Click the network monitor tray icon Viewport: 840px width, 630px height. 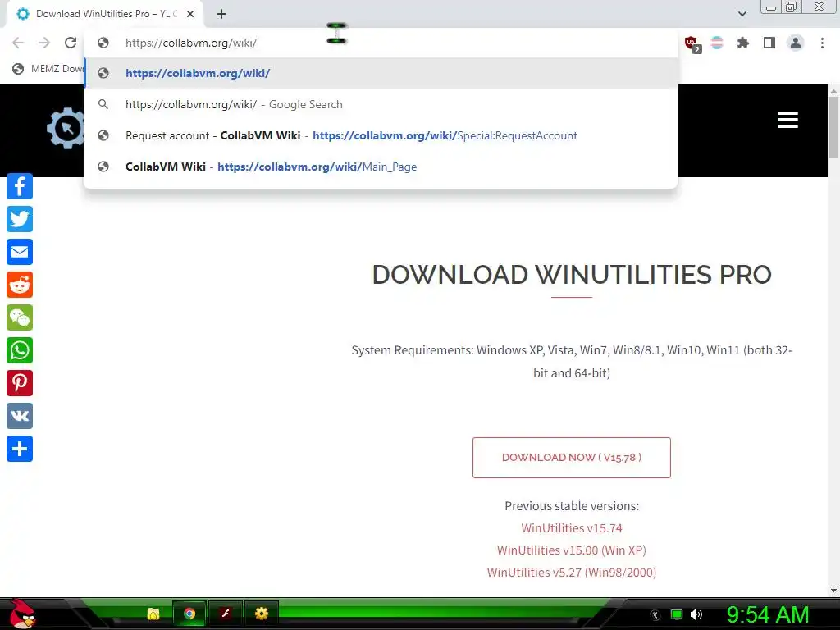point(677,614)
